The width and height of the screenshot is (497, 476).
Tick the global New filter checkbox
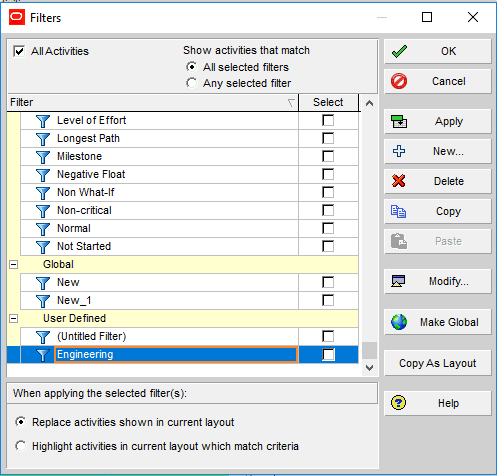tap(328, 282)
